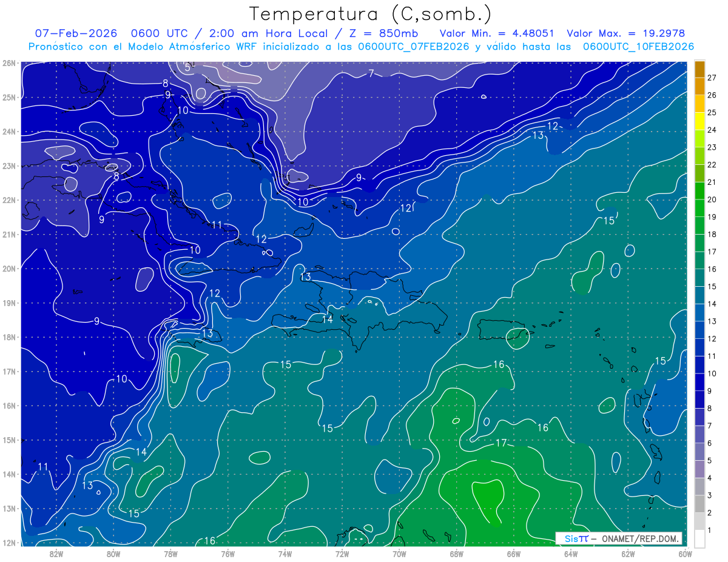The height and width of the screenshot is (562, 728).
Task: Click the "17N" latitude axis label
Action: coord(9,372)
